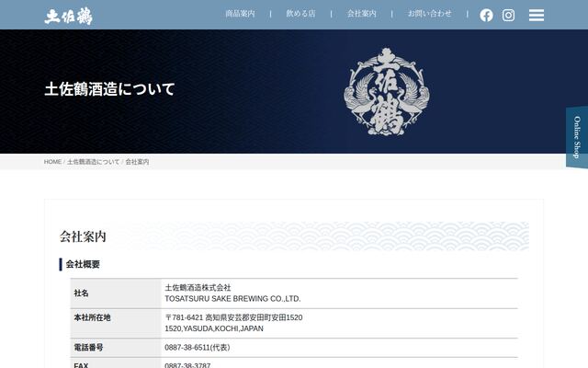Open the Facebook page icon
Screen dimensions: 588x368
coord(486,15)
